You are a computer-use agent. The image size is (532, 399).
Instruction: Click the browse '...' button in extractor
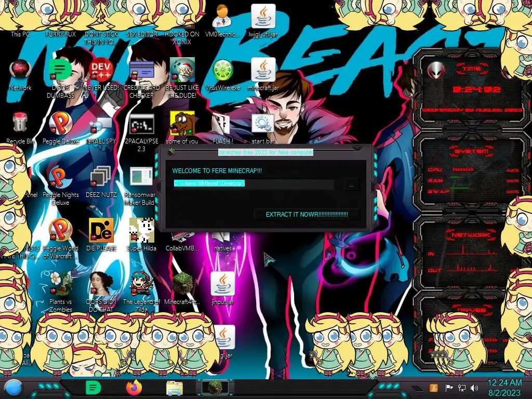coord(351,185)
